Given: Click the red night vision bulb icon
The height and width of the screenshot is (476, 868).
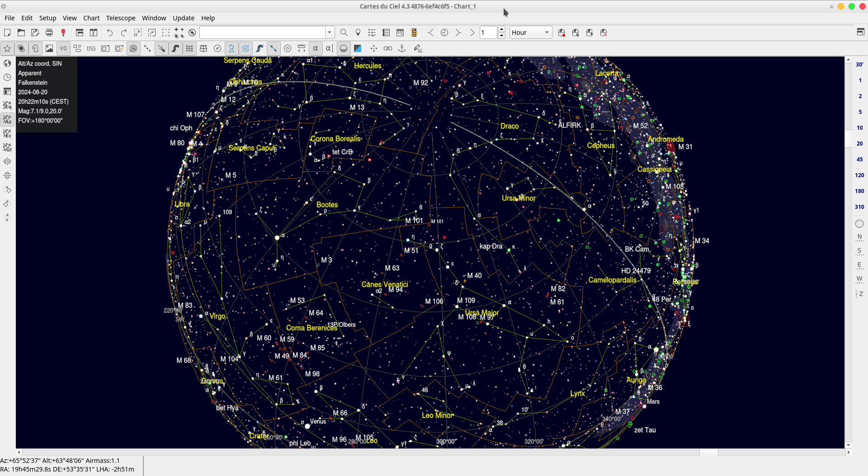Looking at the screenshot, I should [63, 33].
